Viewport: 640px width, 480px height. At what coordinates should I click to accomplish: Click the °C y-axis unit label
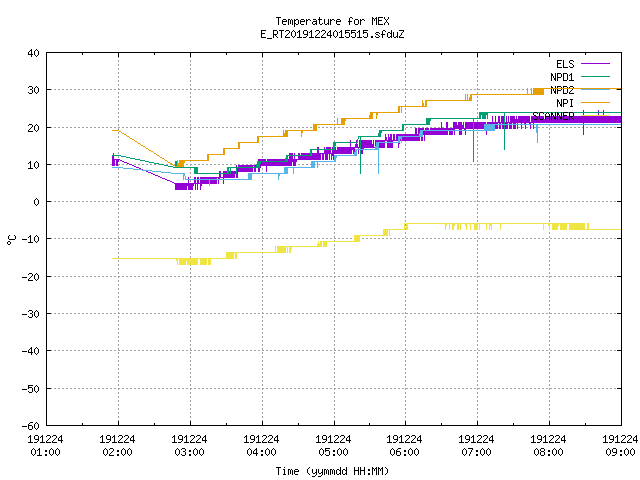point(11,240)
